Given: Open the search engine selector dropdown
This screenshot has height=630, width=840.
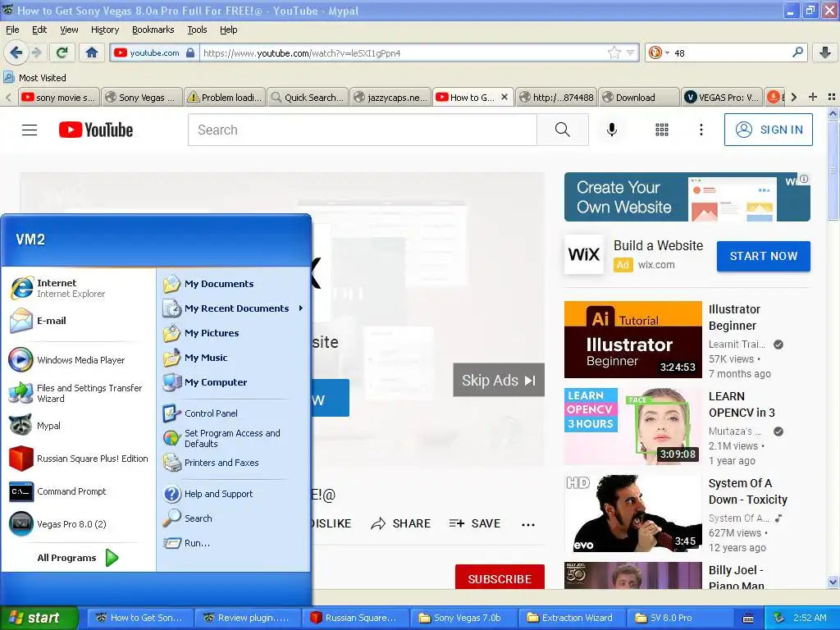Looking at the screenshot, I should tap(659, 52).
